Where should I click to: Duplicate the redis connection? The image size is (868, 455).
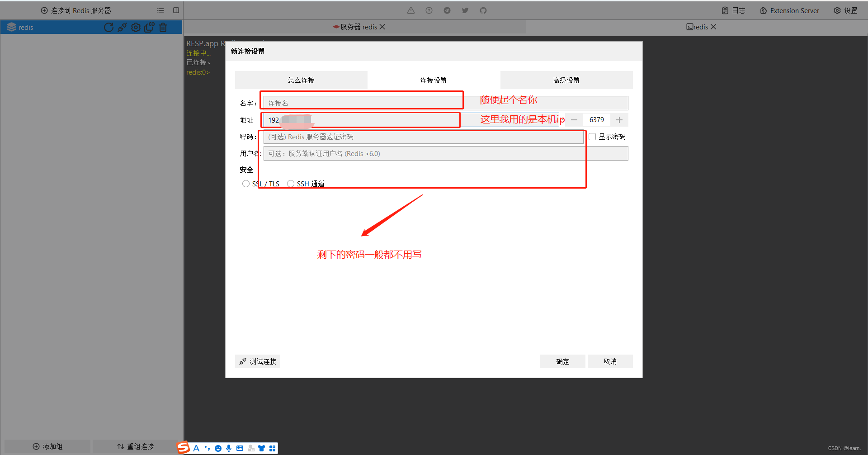point(149,27)
